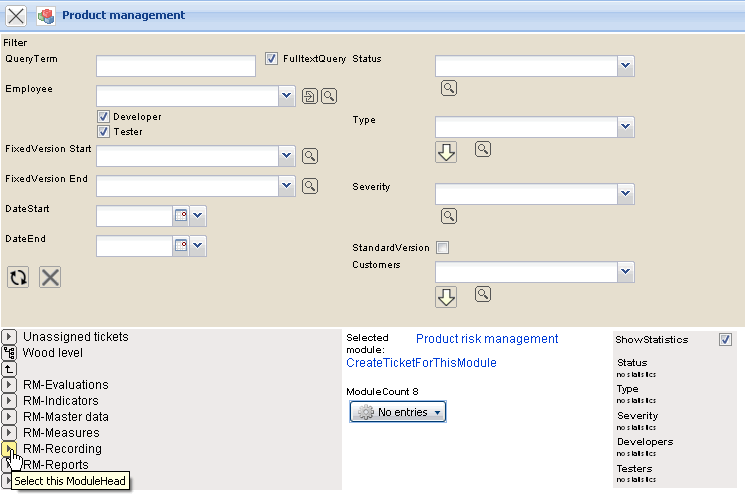
Task: Click the CreateTicketForThisModule link
Action: coord(421,363)
